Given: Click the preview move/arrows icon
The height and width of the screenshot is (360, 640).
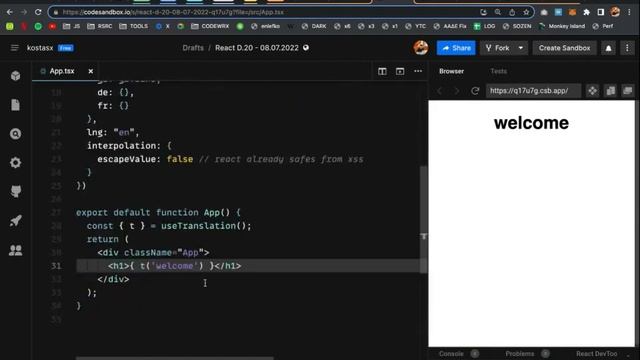Looking at the screenshot, I should pyautogui.click(x=593, y=91).
